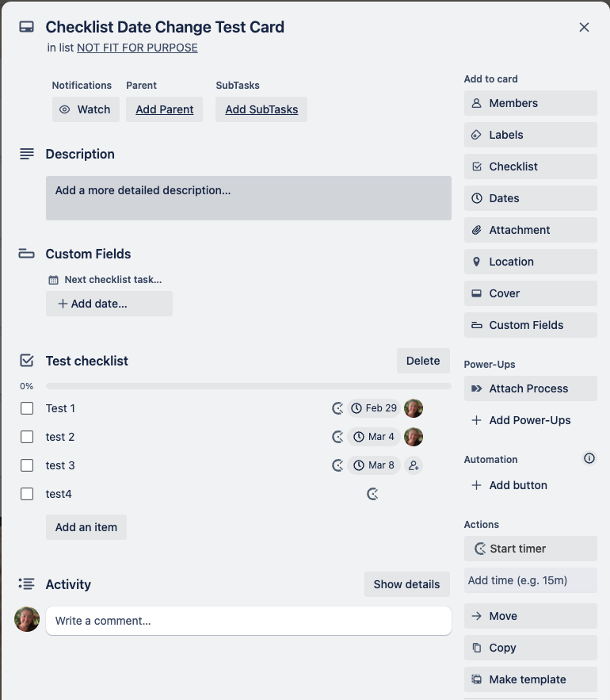
Task: Click the Automation info icon
Action: point(589,458)
